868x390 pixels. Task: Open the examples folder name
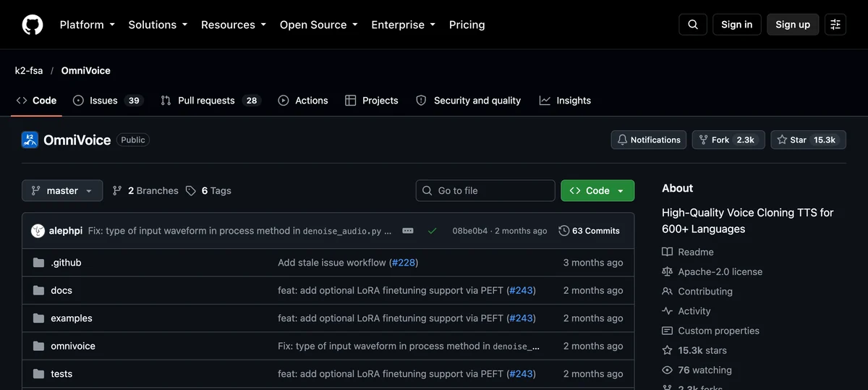[x=72, y=318]
